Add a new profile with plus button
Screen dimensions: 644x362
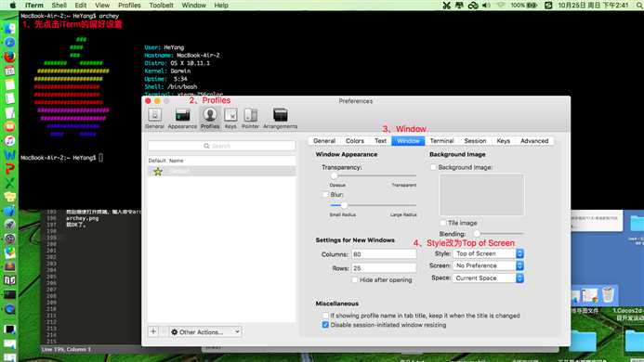153,331
